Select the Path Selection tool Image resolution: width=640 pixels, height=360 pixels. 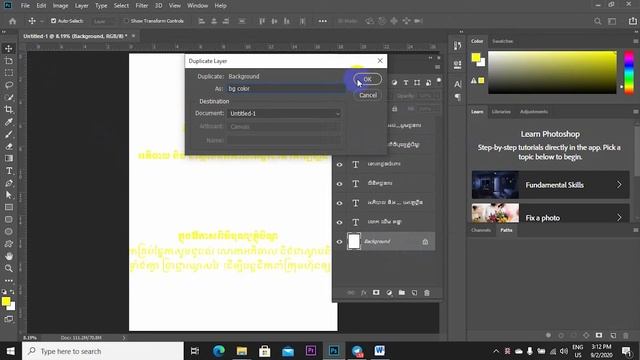(x=8, y=195)
